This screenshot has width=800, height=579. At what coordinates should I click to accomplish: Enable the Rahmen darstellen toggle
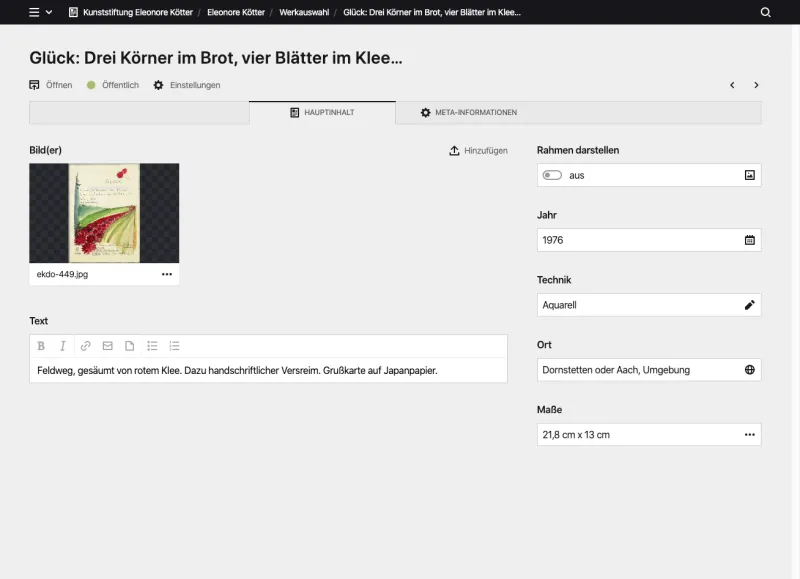click(x=553, y=174)
